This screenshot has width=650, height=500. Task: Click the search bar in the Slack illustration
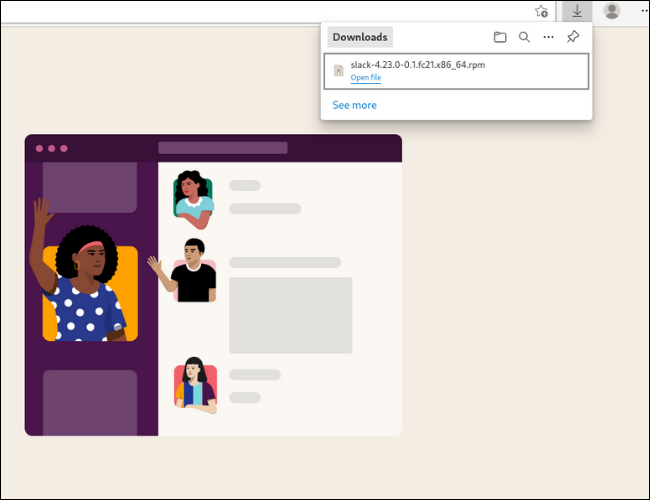[222, 148]
